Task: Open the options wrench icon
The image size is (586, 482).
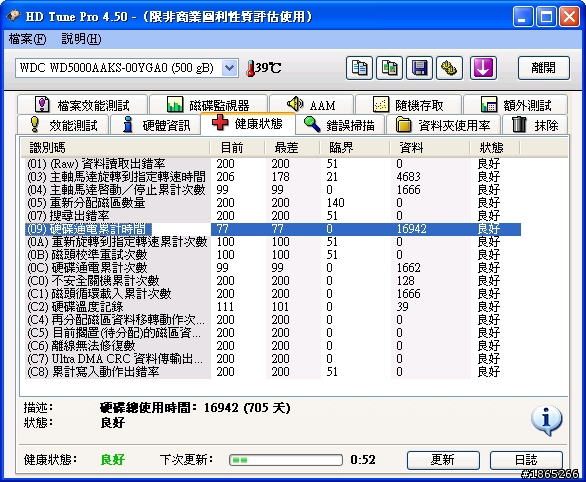Action: tap(450, 68)
